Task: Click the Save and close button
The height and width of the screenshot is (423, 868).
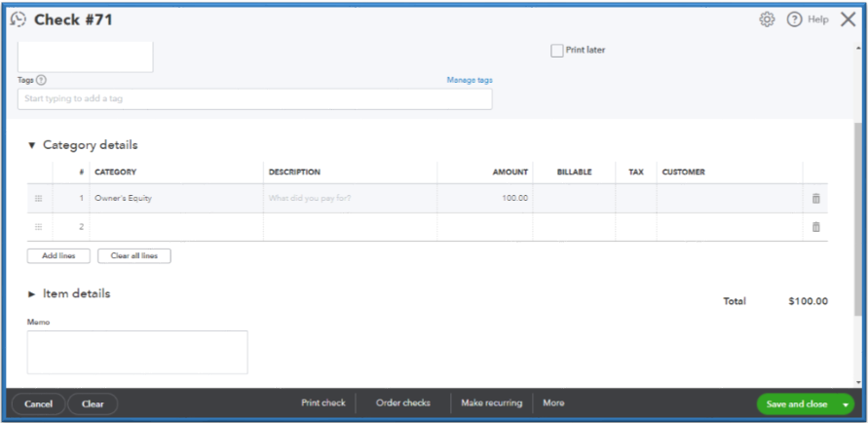Action: click(x=797, y=404)
